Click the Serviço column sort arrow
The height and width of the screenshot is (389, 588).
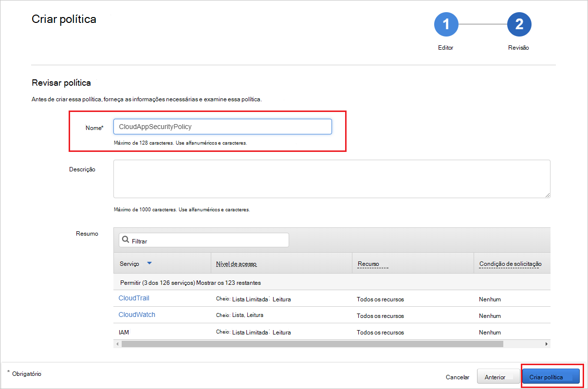[149, 263]
